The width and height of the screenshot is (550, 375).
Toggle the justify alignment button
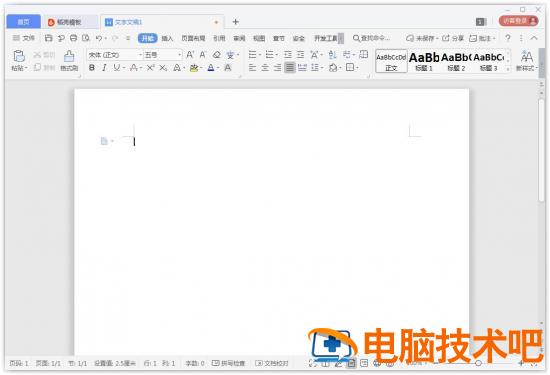[x=290, y=67]
